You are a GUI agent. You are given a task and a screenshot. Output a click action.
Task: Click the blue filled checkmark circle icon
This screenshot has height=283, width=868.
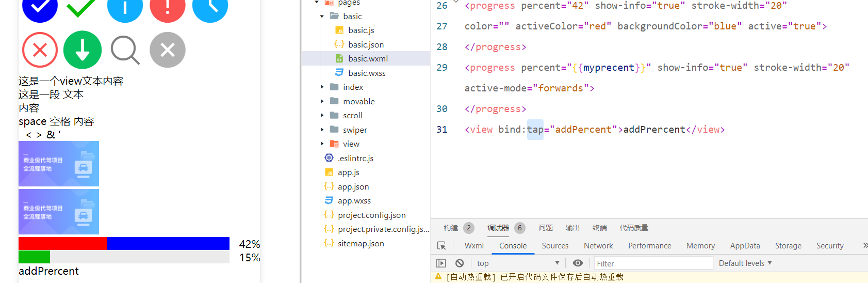[40, 7]
